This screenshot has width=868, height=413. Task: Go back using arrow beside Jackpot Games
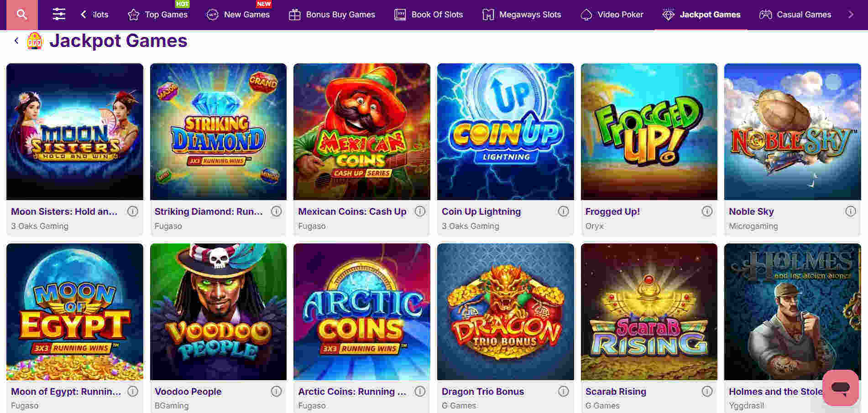pos(16,41)
